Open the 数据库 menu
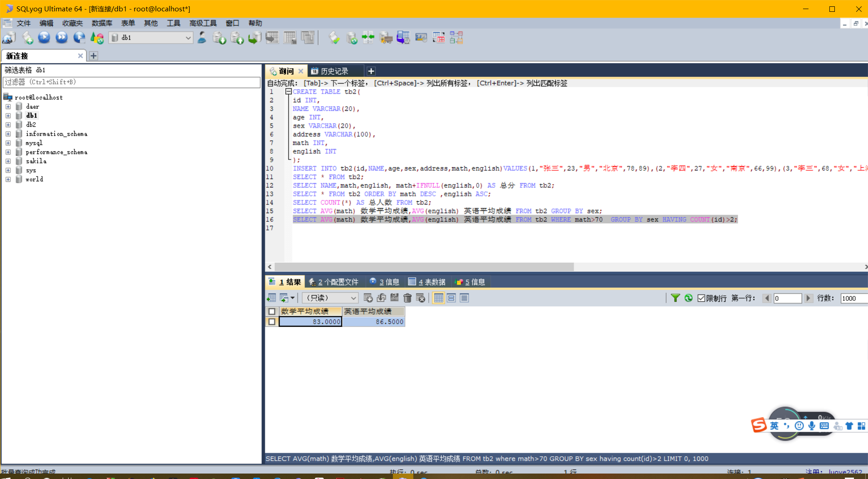This screenshot has height=479, width=868. pos(102,23)
